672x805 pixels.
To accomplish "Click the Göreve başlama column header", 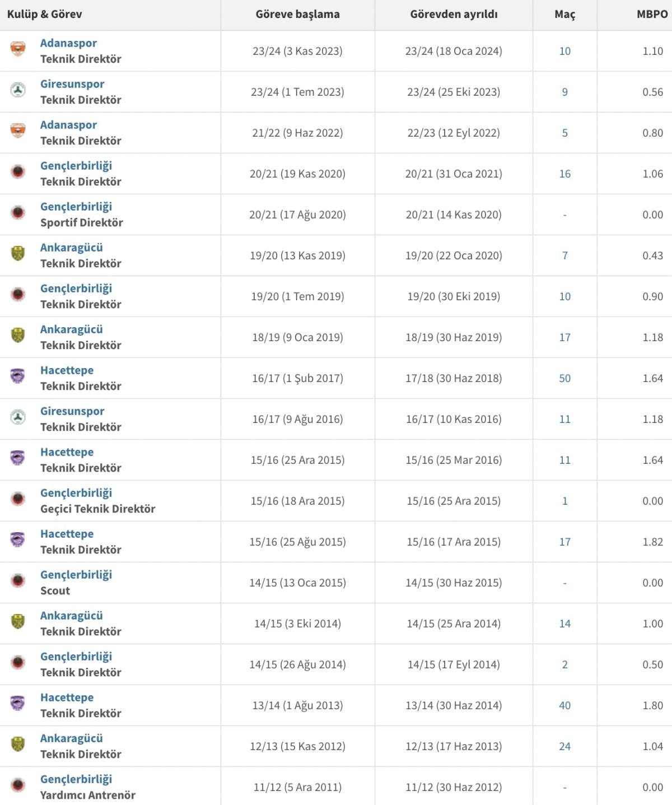I will pos(297,15).
